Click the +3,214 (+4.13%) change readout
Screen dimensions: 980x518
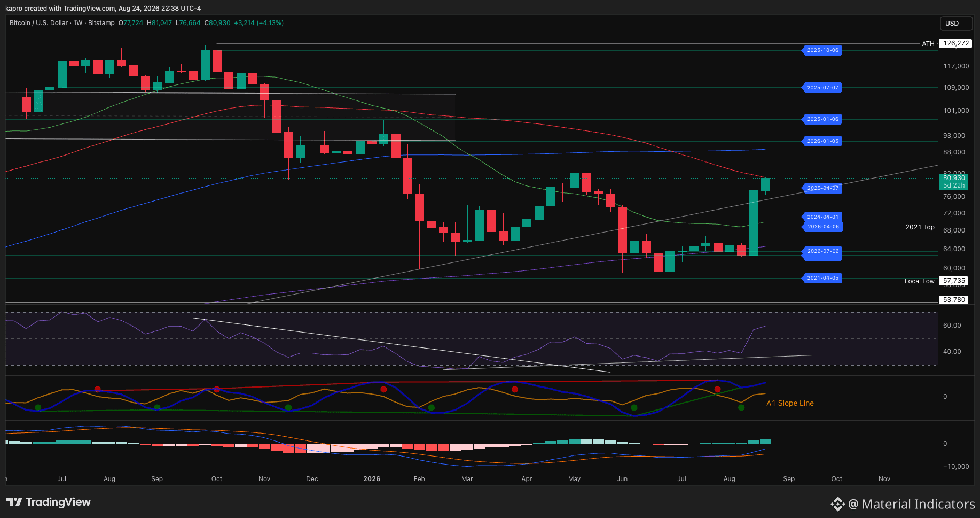click(x=259, y=23)
